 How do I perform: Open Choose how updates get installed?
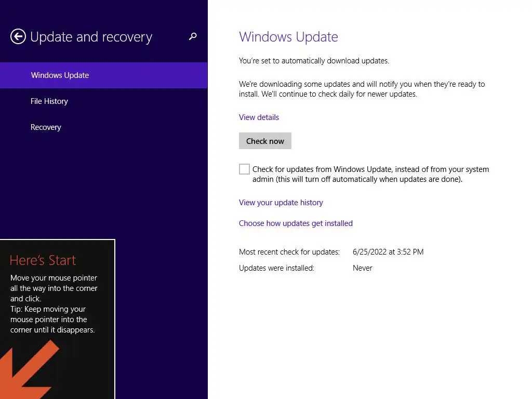(296, 223)
